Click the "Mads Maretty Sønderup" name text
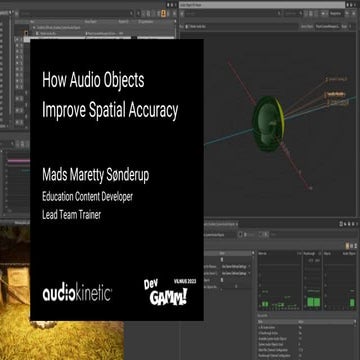The width and height of the screenshot is (360, 360). (x=95, y=175)
